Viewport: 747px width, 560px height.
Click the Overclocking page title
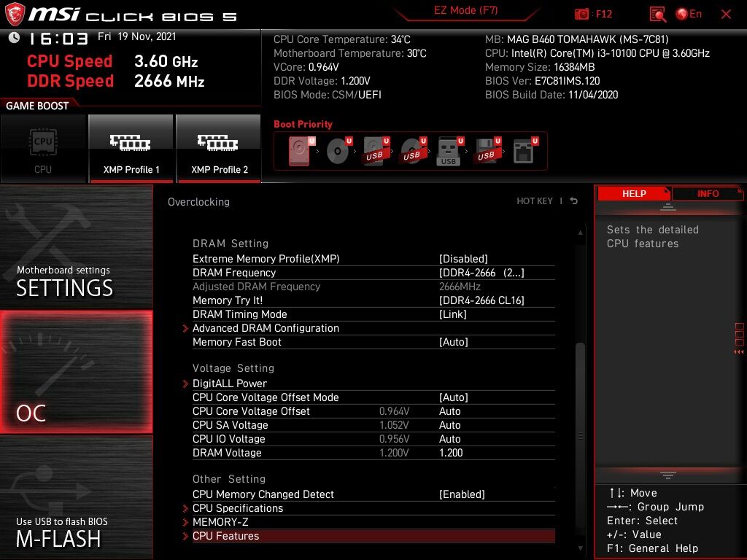[198, 202]
